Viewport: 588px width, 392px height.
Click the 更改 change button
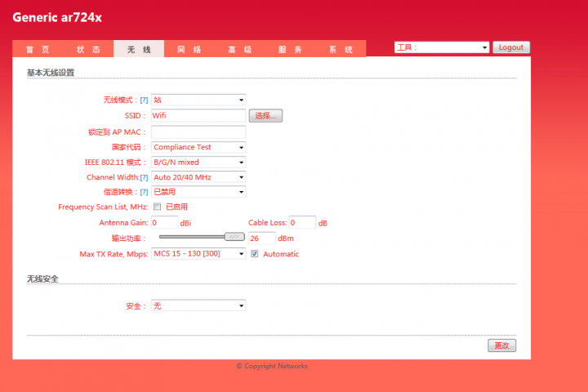tap(501, 345)
